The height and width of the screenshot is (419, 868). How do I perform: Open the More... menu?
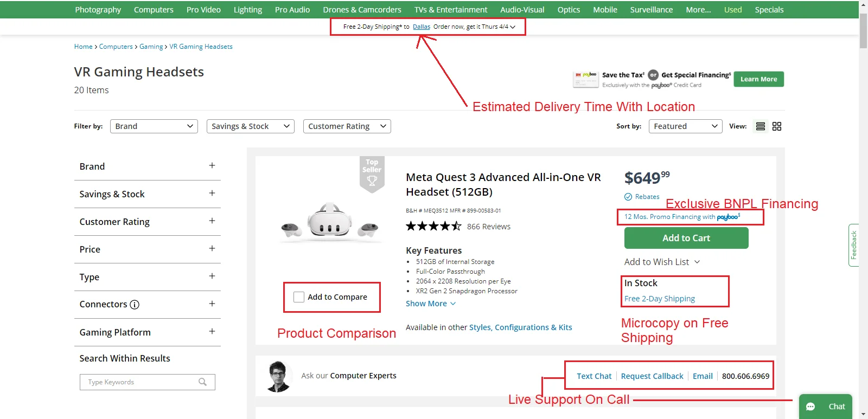pos(698,10)
